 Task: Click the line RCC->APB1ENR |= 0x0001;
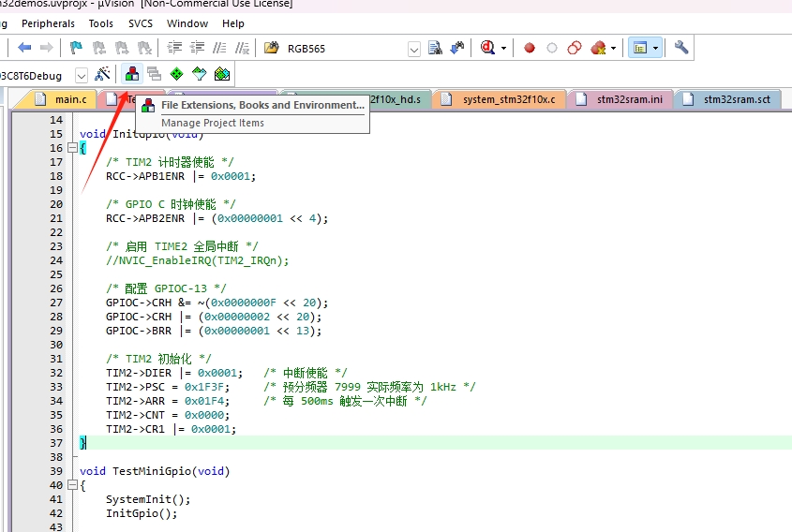pos(181,176)
